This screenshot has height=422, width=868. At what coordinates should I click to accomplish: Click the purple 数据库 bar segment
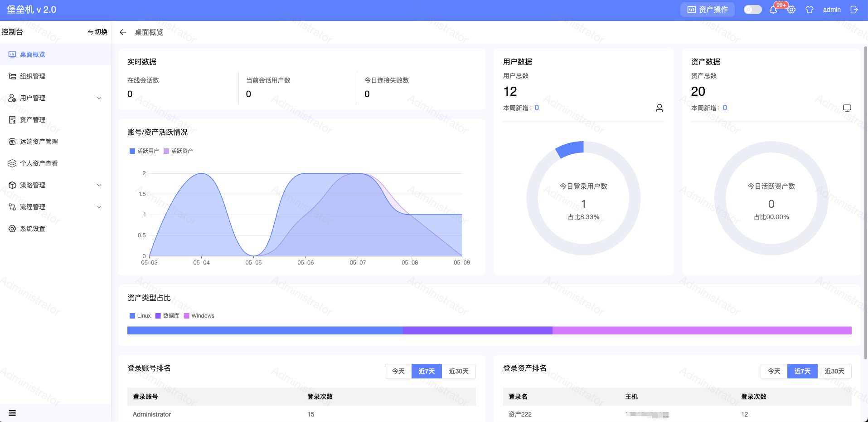[x=478, y=330]
